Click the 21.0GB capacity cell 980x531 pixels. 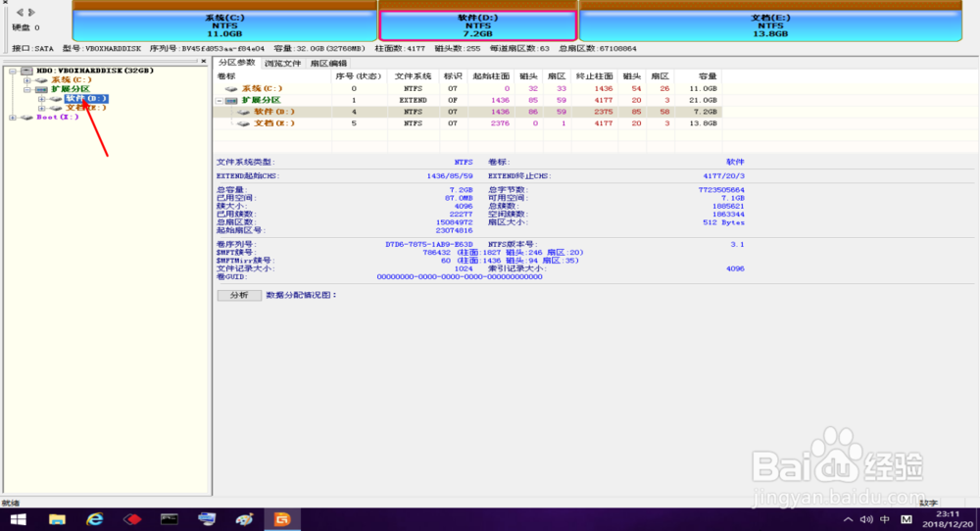click(703, 101)
